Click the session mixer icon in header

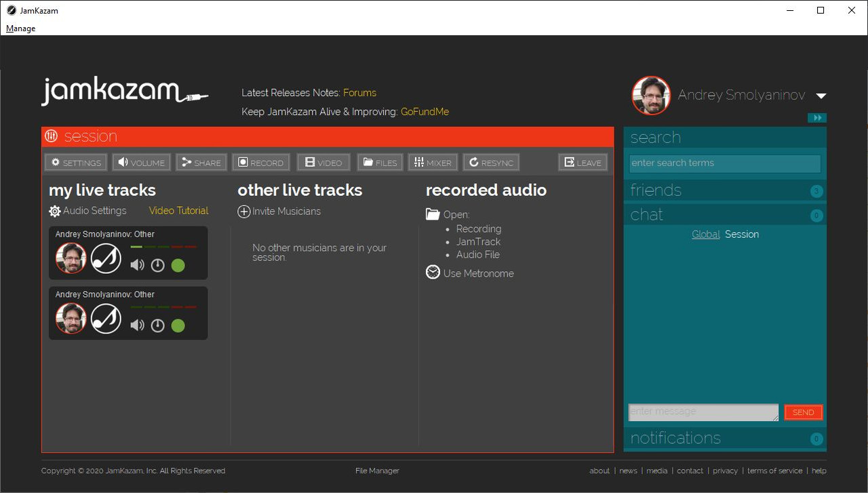(x=52, y=136)
